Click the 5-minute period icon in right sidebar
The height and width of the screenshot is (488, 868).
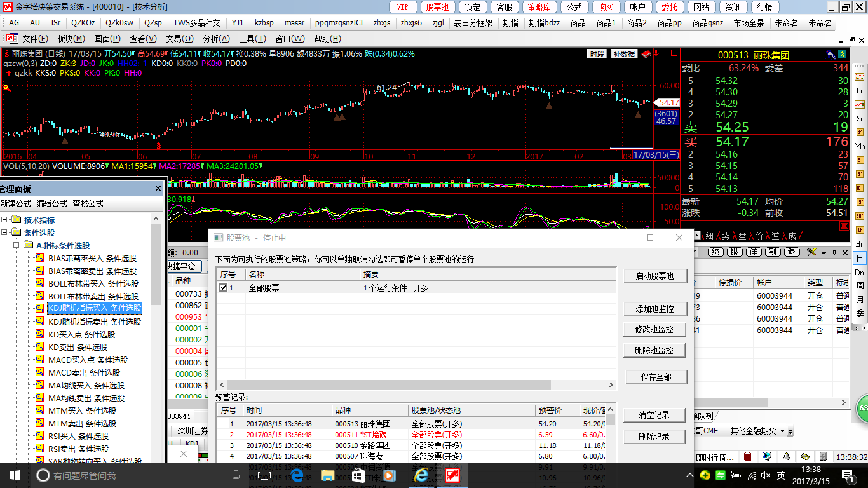pyautogui.click(x=860, y=174)
